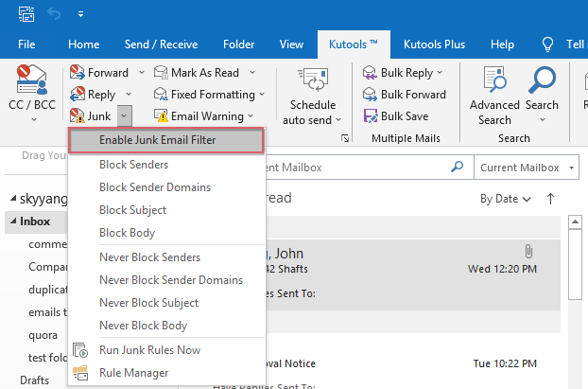This screenshot has height=389, width=588.
Task: Open the File tab
Action: 26,44
